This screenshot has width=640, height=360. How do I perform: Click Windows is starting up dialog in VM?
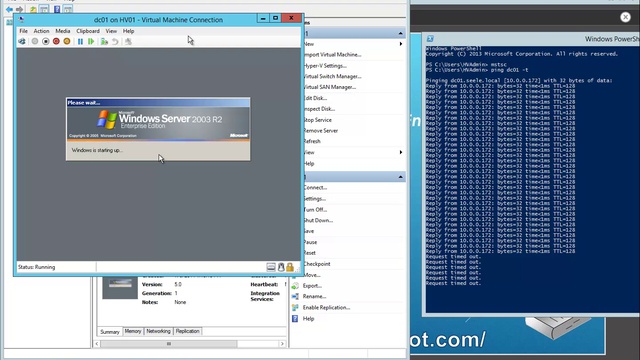click(158, 129)
